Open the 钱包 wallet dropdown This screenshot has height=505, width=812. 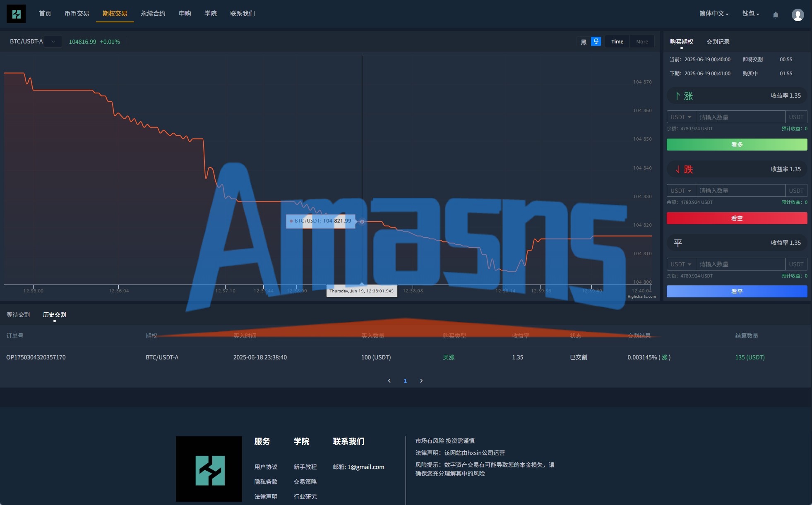point(750,14)
